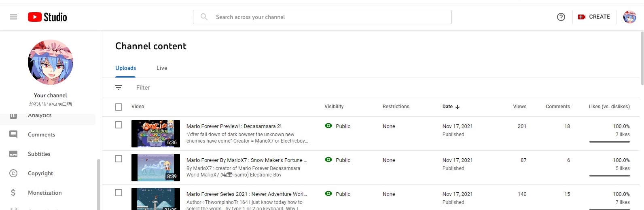The width and height of the screenshot is (644, 210).
Task: Open the Decasamsara 2 video thumbnail
Action: (156, 134)
